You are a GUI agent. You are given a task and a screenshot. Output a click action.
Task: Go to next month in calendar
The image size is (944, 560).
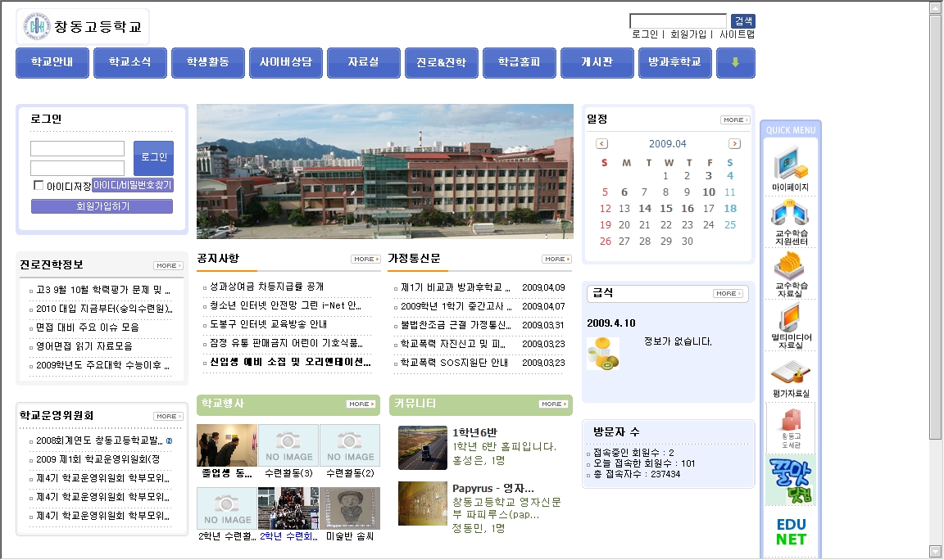(734, 144)
